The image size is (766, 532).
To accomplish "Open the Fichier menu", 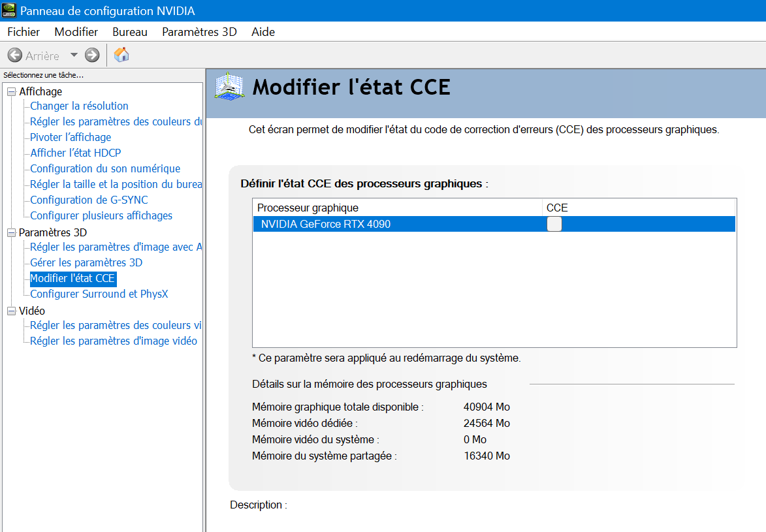I will pyautogui.click(x=24, y=32).
